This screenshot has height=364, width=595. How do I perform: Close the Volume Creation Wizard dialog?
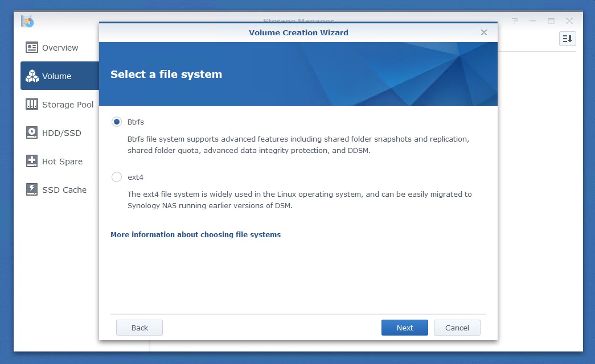coord(483,32)
